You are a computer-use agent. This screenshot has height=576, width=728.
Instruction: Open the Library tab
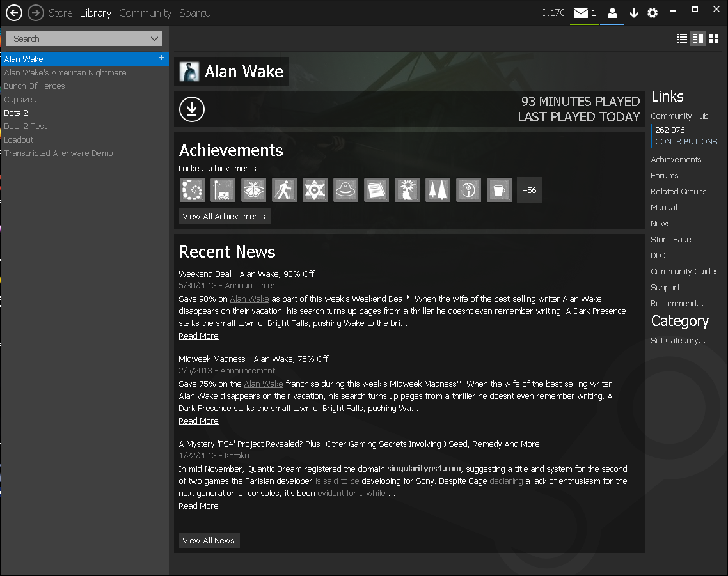point(96,13)
